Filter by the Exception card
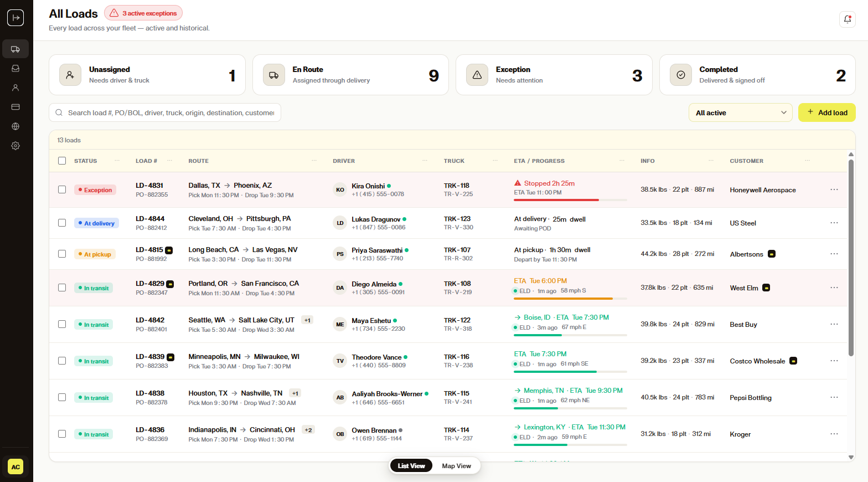 pos(554,75)
